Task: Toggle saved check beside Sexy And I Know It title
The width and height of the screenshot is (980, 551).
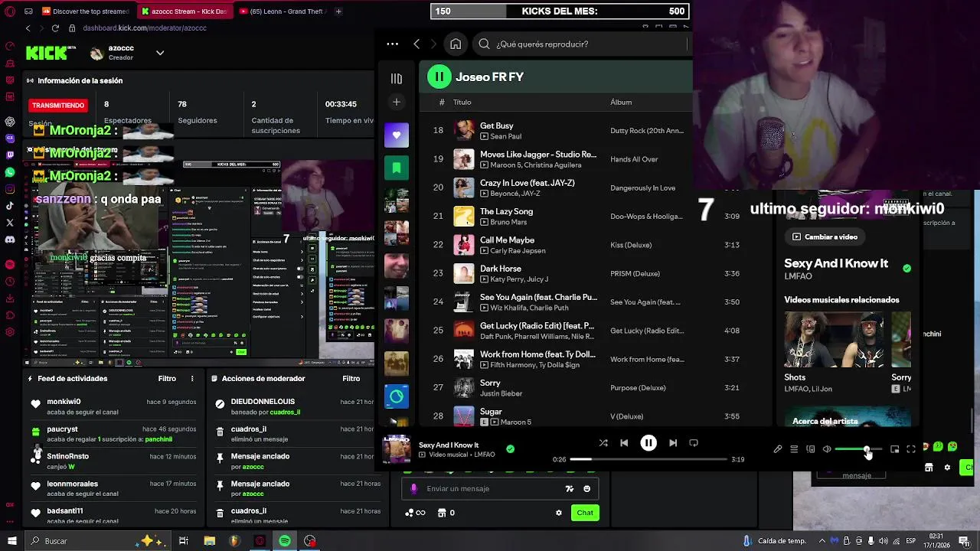Action: [907, 269]
